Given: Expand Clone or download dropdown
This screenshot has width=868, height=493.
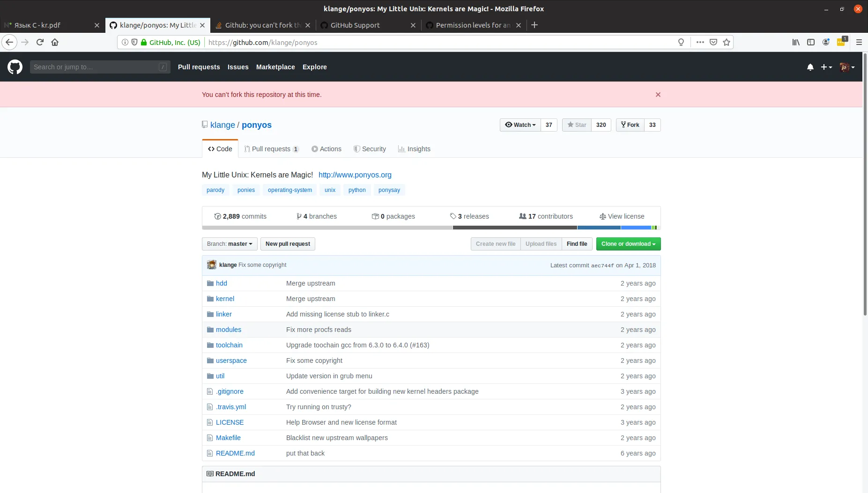Looking at the screenshot, I should pos(629,244).
